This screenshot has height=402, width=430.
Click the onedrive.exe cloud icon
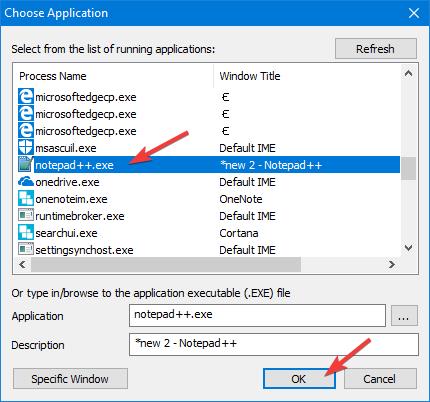point(26,182)
